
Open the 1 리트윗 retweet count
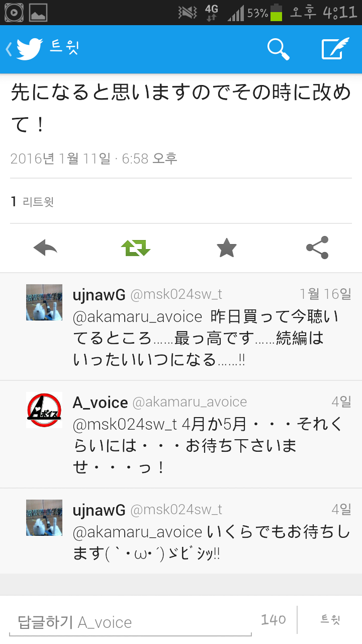(32, 202)
